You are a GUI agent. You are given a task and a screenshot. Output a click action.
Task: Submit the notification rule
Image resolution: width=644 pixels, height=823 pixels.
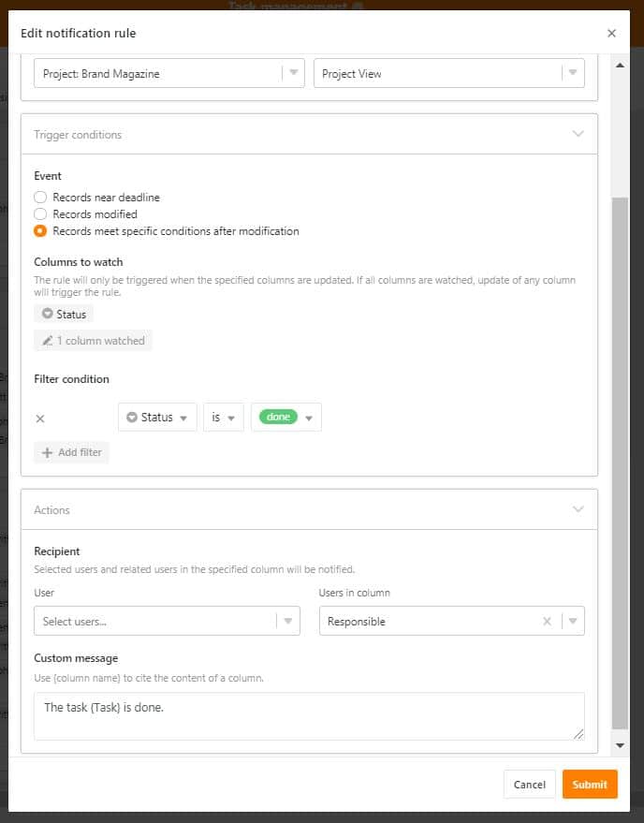pos(590,785)
